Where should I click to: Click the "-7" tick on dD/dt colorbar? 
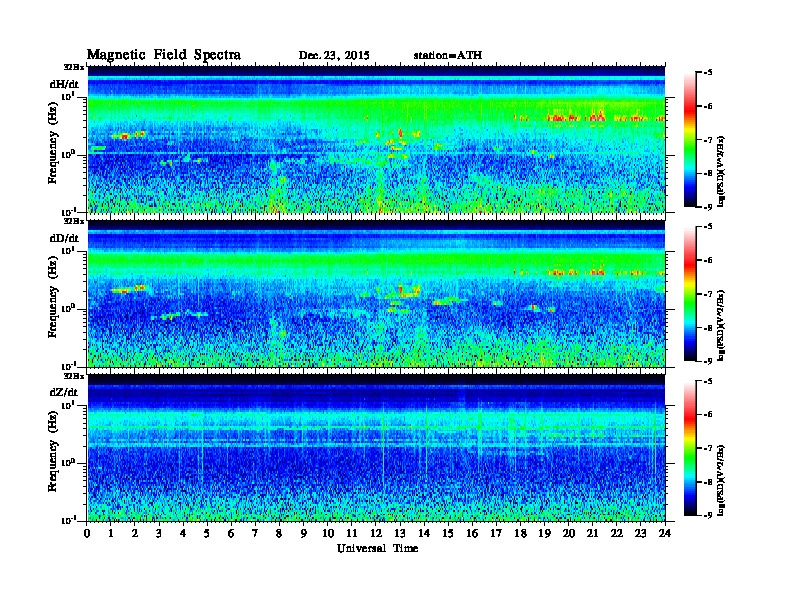[x=708, y=294]
